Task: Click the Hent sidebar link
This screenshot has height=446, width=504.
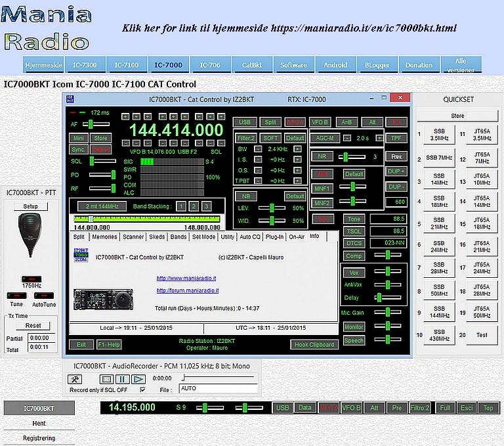Action: pyautogui.click(x=39, y=423)
